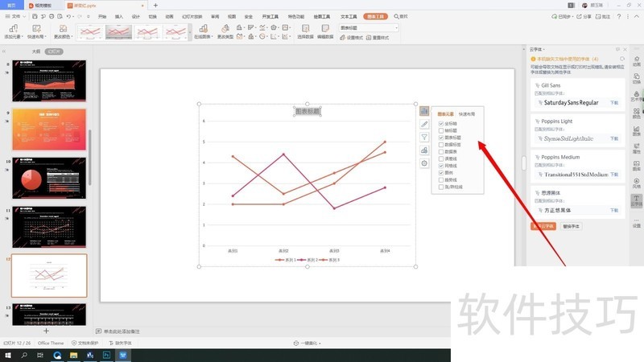This screenshot has height=362, width=644.
Task: Open the 开始 Home ribbon tab
Action: [102, 16]
